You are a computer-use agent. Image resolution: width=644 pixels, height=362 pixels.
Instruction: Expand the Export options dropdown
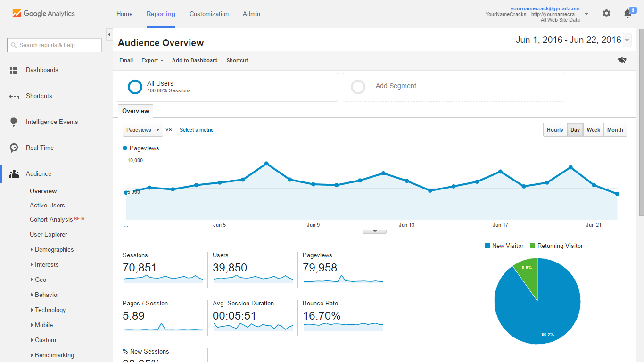[152, 60]
